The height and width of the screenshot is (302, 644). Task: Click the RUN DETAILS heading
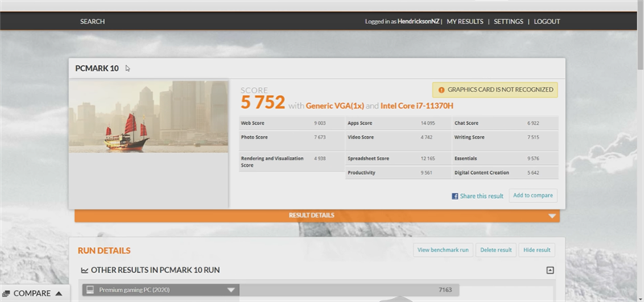[x=104, y=250]
